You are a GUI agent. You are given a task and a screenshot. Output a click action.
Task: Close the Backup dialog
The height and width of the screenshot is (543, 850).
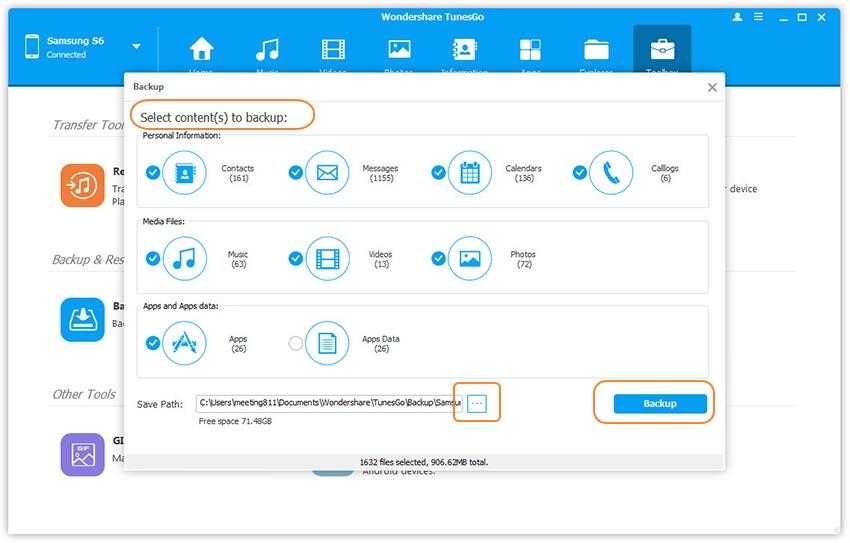pyautogui.click(x=712, y=88)
